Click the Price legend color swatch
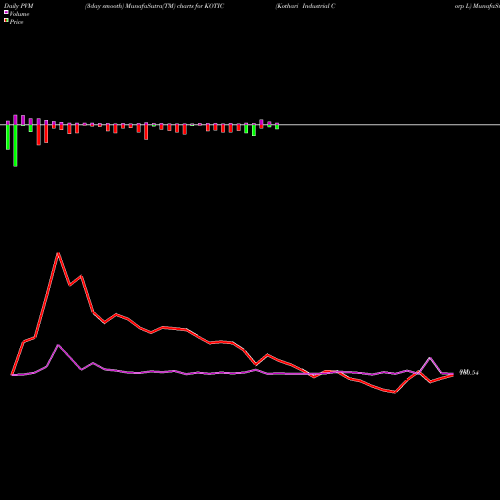The image size is (500, 500). (6, 21)
